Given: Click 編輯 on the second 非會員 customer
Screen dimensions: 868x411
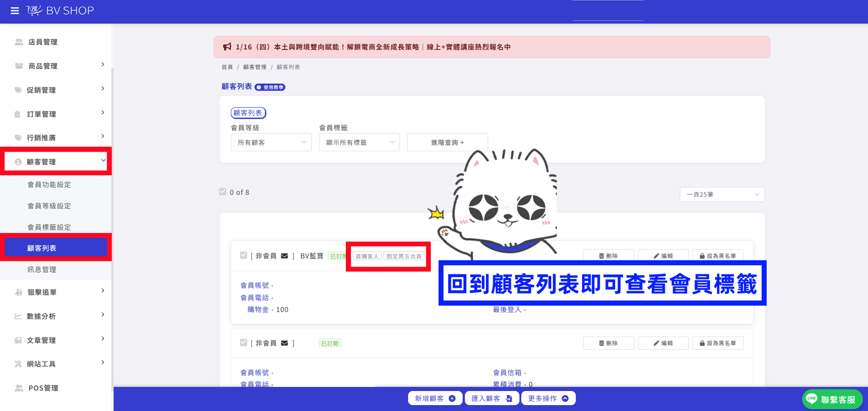Looking at the screenshot, I should click(663, 343).
